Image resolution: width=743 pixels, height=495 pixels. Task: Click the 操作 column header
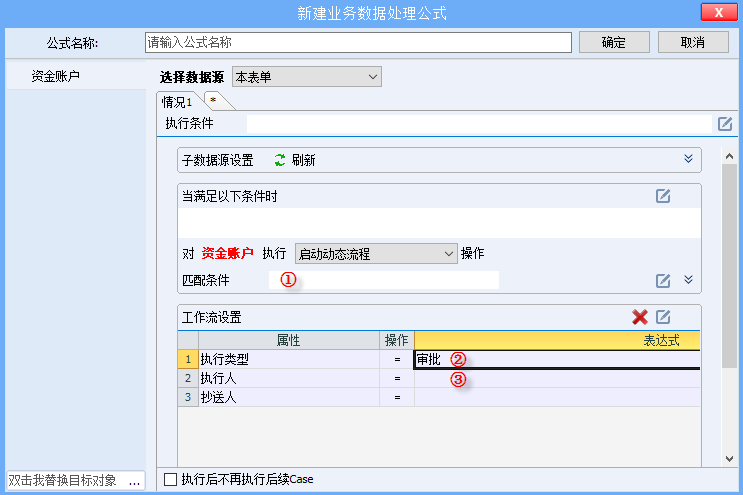(397, 341)
